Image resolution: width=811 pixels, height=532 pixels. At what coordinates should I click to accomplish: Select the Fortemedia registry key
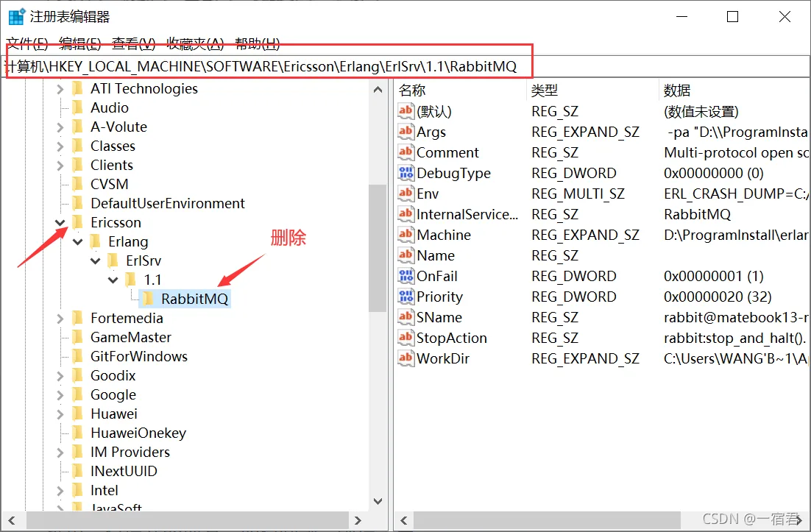click(x=127, y=318)
